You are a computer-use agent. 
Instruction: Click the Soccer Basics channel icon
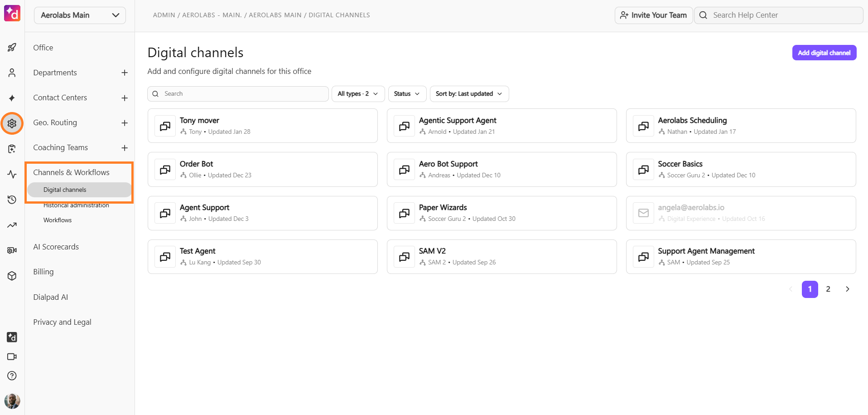point(644,169)
